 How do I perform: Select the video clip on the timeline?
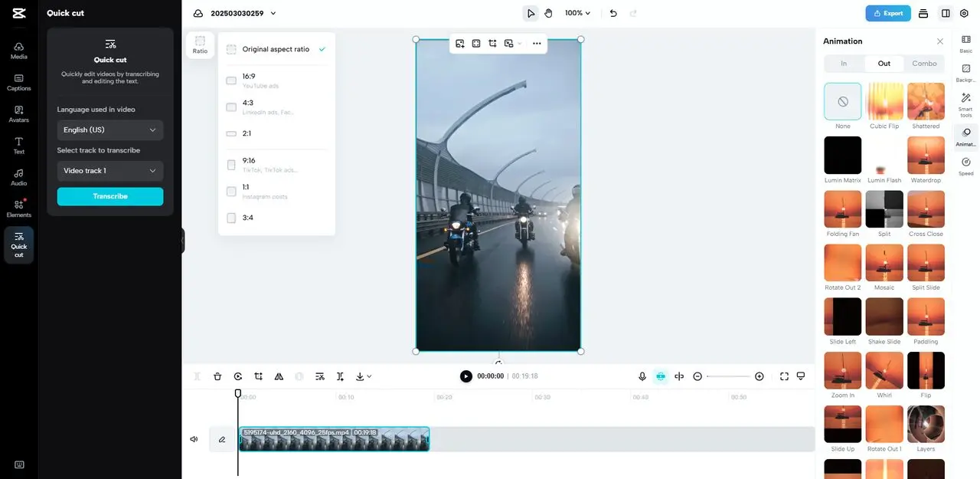point(334,439)
